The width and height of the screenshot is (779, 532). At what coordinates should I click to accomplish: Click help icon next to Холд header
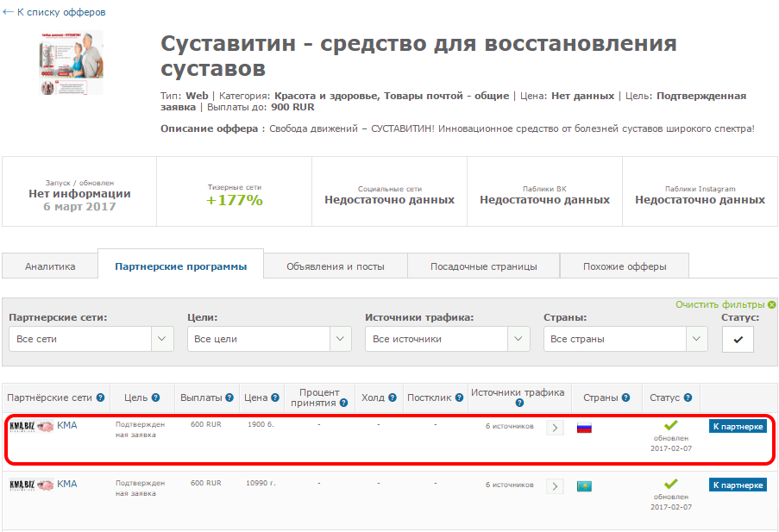tap(393, 397)
